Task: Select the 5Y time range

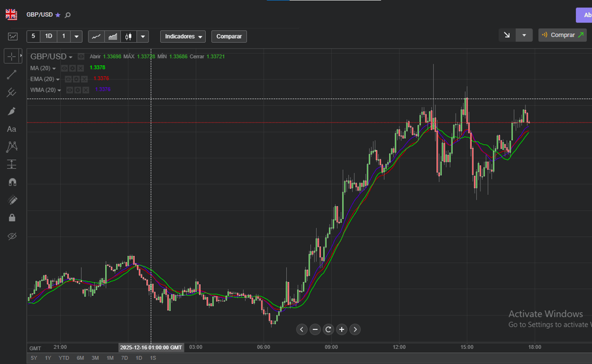Action: pyautogui.click(x=34, y=358)
